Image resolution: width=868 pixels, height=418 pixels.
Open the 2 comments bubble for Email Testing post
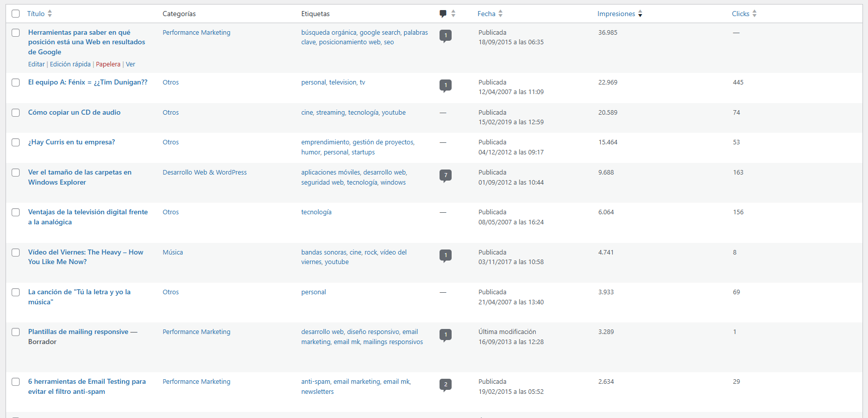pos(446,385)
